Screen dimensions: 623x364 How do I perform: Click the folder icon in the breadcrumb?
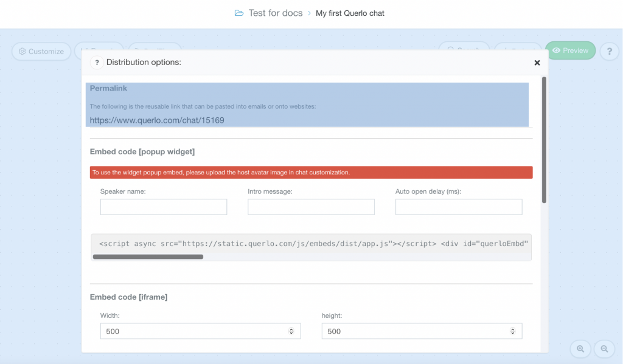238,13
